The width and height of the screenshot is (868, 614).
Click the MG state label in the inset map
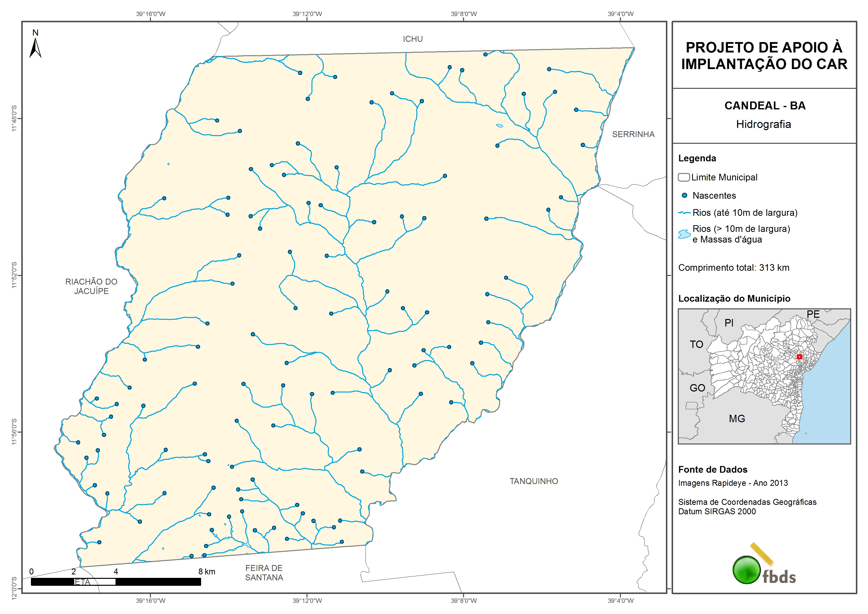coord(737,419)
